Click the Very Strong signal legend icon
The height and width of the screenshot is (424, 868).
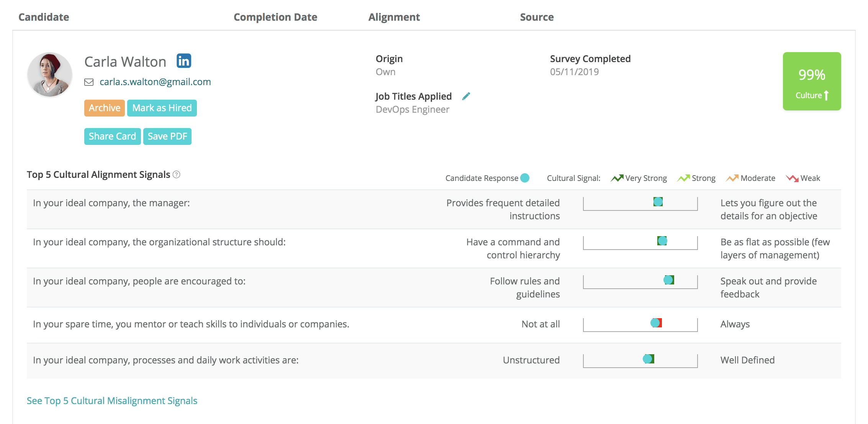pyautogui.click(x=617, y=178)
